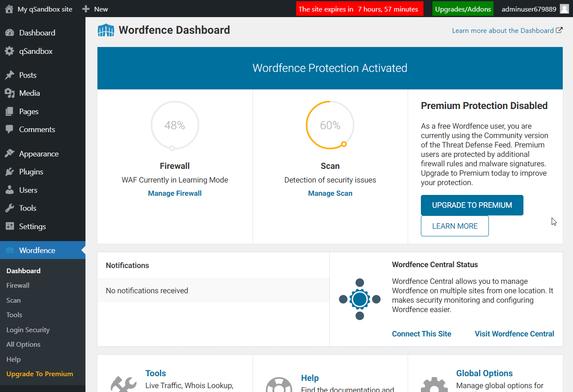Select Wordfence Scan submenu item
This screenshot has height=392, width=573.
click(x=14, y=301)
